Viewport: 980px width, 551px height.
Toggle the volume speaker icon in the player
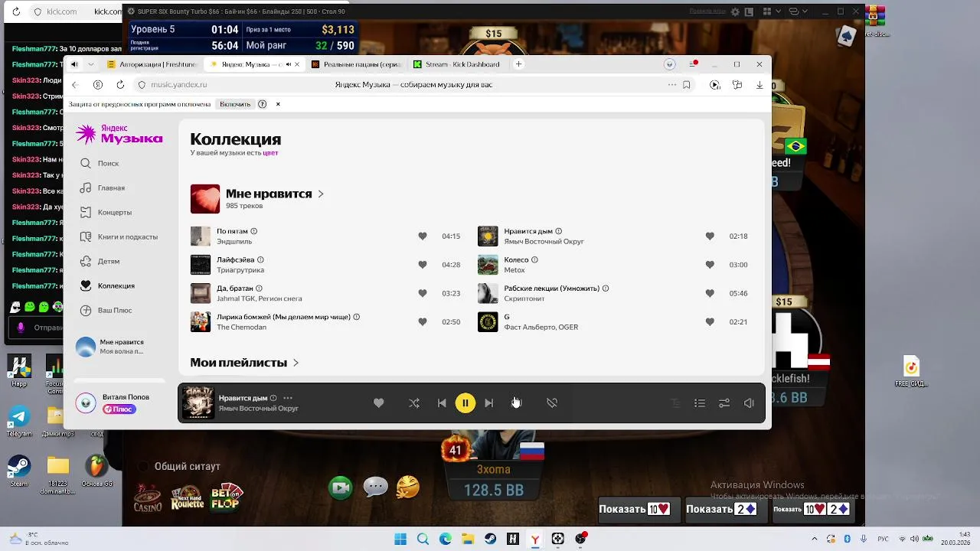tap(749, 403)
